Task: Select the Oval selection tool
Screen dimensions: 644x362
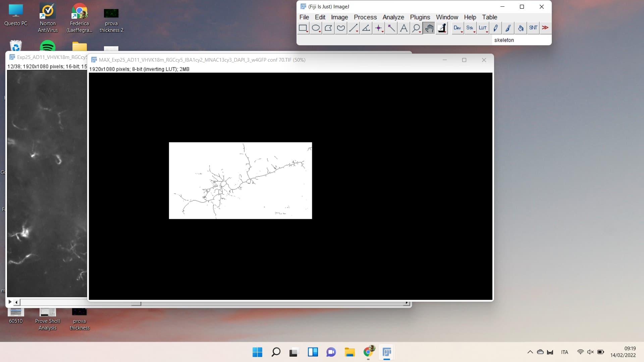Action: [316, 28]
